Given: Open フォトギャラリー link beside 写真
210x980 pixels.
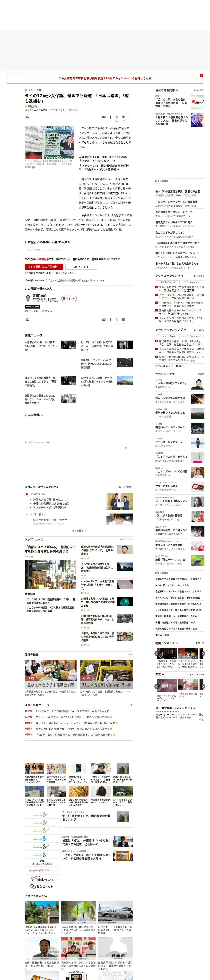Looking at the screenshot, I should [196, 675].
